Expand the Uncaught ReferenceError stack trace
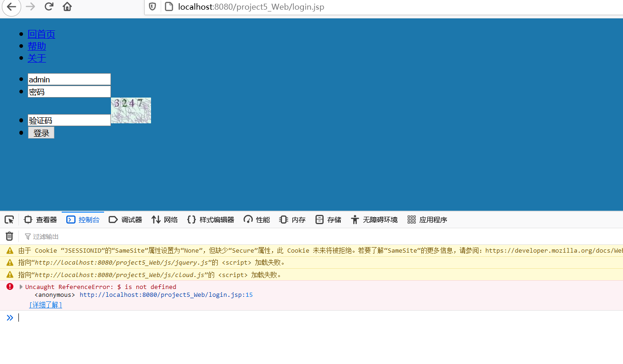 (x=21, y=287)
